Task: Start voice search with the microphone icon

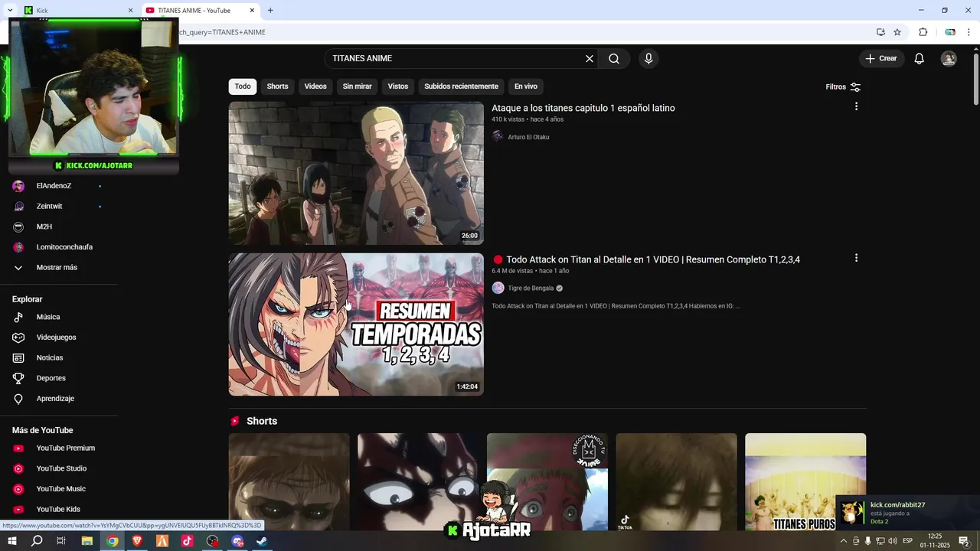Action: [648, 59]
